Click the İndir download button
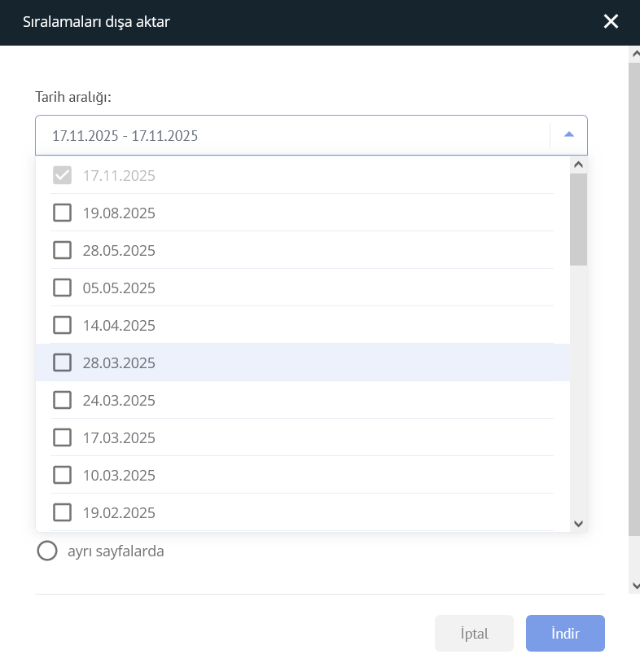 pos(565,634)
